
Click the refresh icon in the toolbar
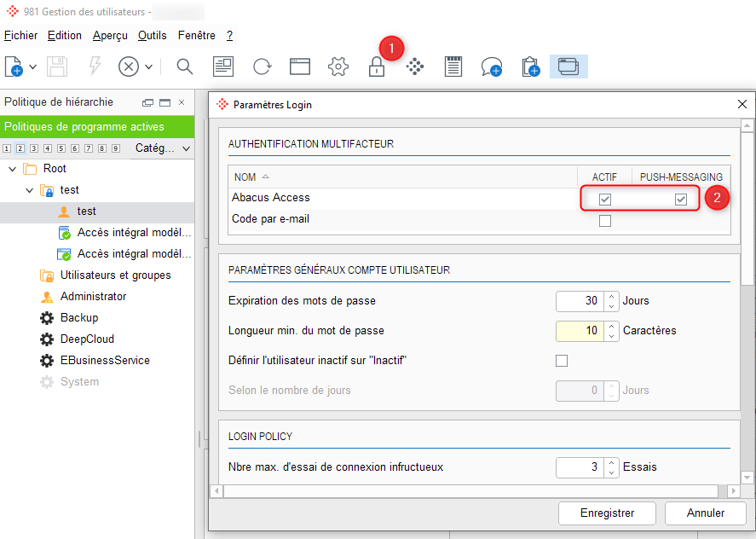pos(262,67)
